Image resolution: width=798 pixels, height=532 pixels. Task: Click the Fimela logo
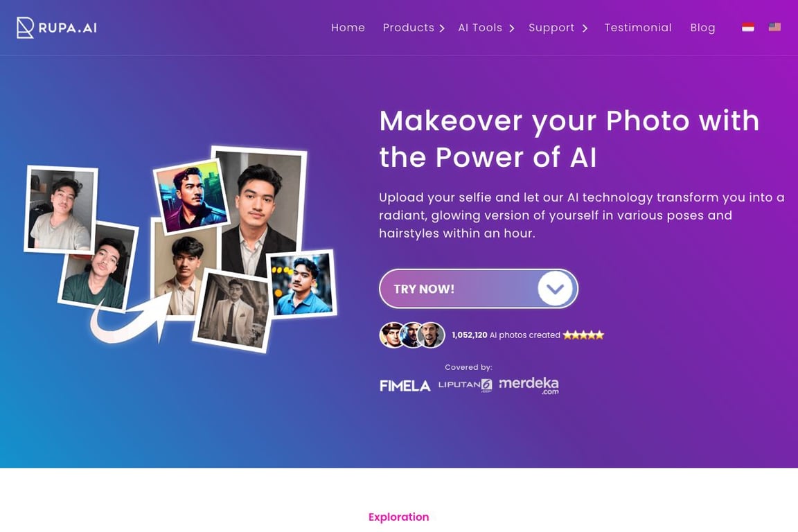[x=405, y=386]
